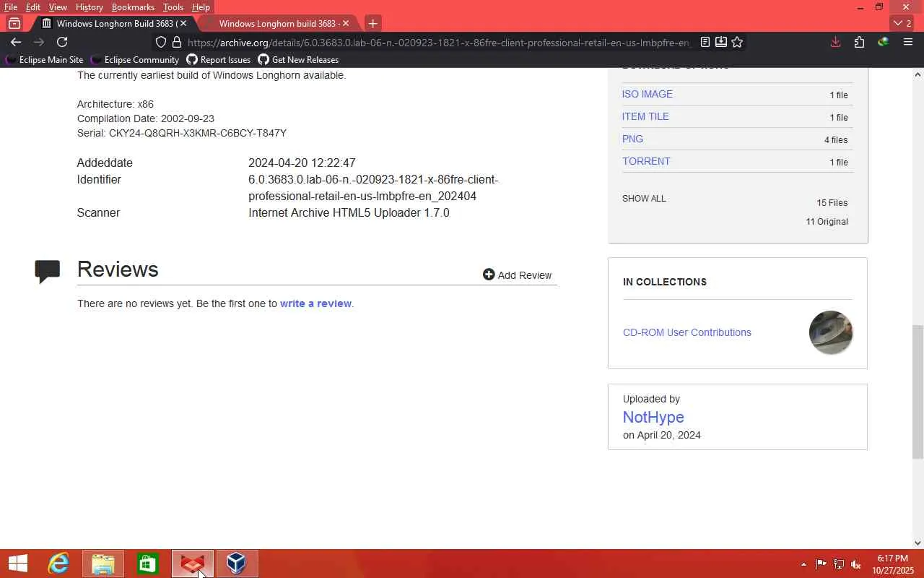Image resolution: width=924 pixels, height=578 pixels.
Task: Open the Firefox application hamburger menu
Action: tap(908, 42)
